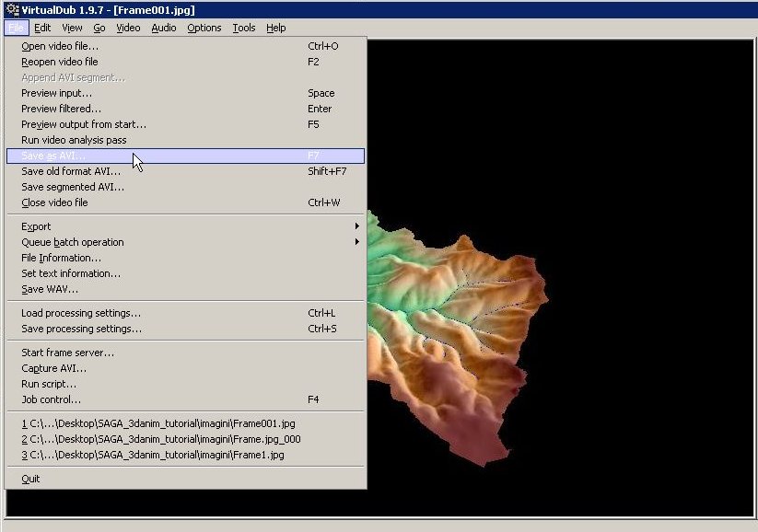Open the Options menu

[x=204, y=28]
